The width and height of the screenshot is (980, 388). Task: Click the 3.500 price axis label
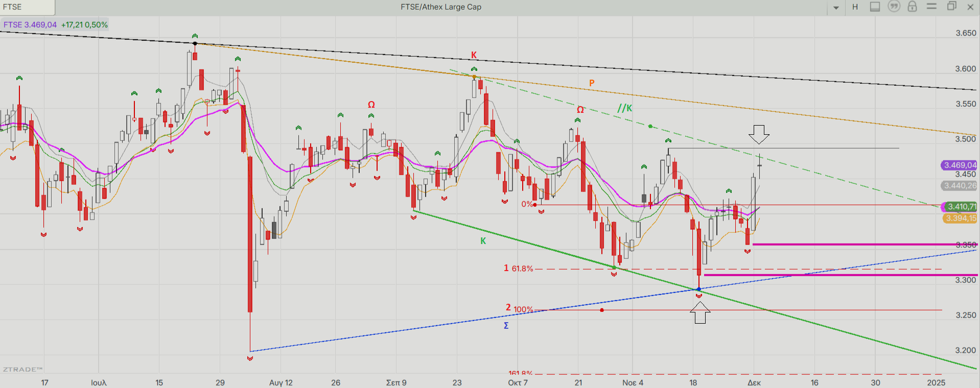tap(966, 139)
